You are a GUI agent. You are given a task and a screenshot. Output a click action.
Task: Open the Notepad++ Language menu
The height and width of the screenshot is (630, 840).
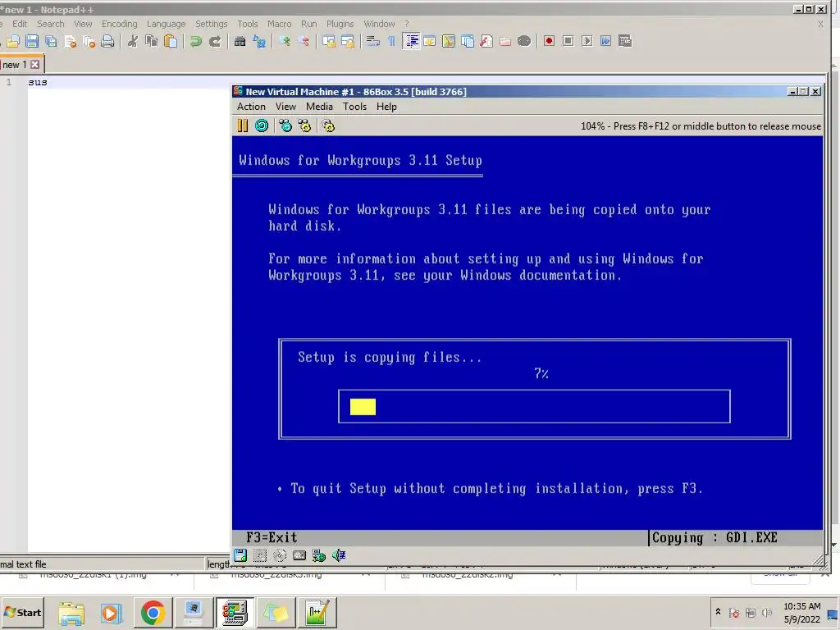[x=166, y=24]
